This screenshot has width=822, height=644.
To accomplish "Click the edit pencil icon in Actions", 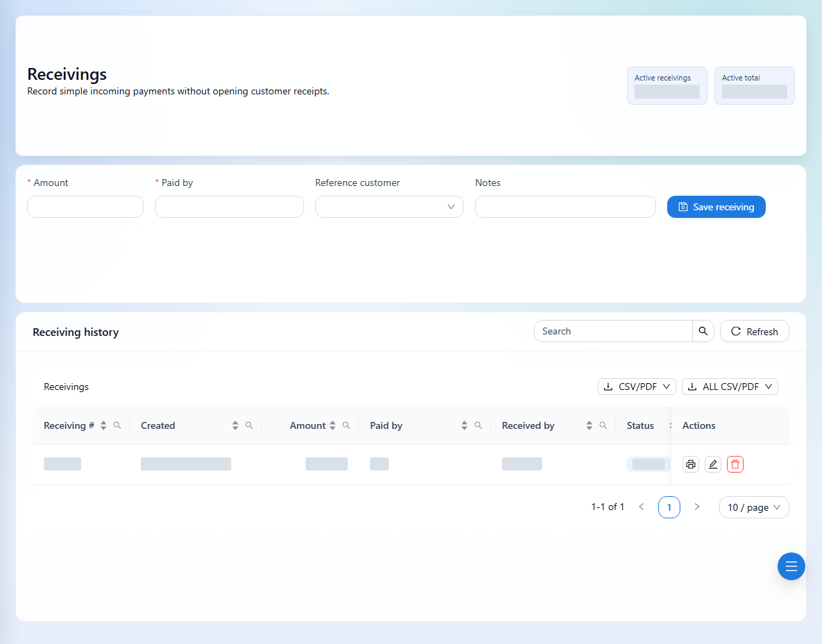I will pyautogui.click(x=713, y=464).
